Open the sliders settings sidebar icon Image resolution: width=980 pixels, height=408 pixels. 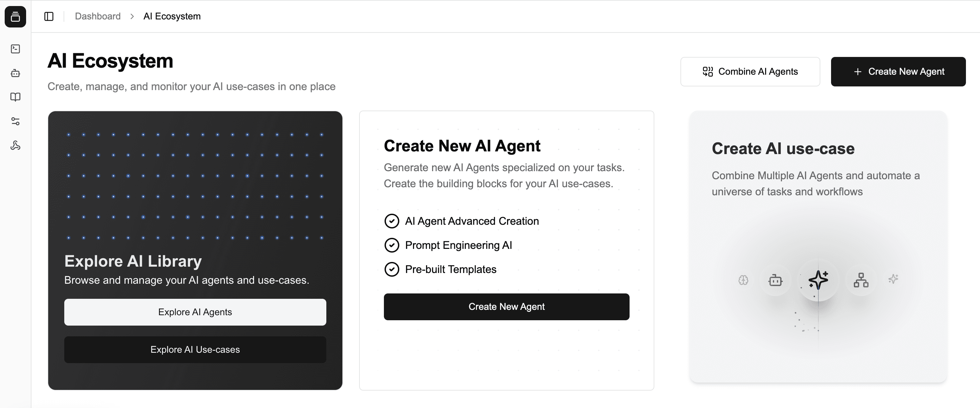16,121
